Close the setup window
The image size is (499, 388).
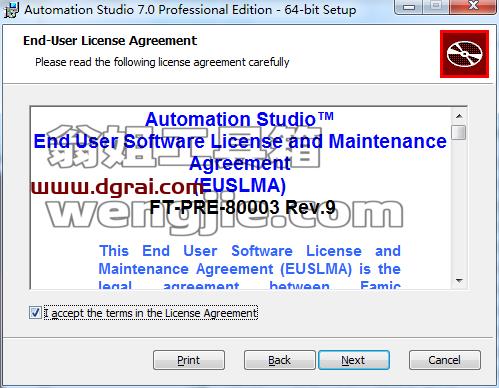pyautogui.click(x=473, y=6)
